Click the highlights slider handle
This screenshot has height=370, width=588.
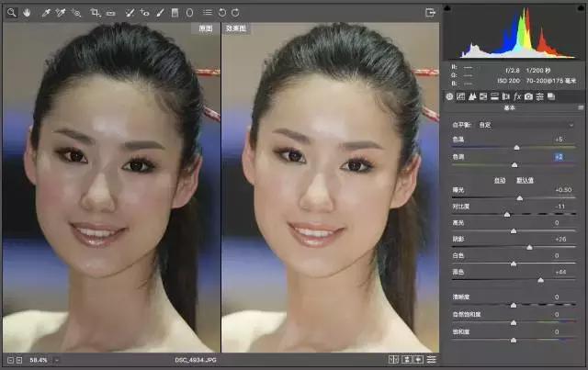(x=514, y=231)
